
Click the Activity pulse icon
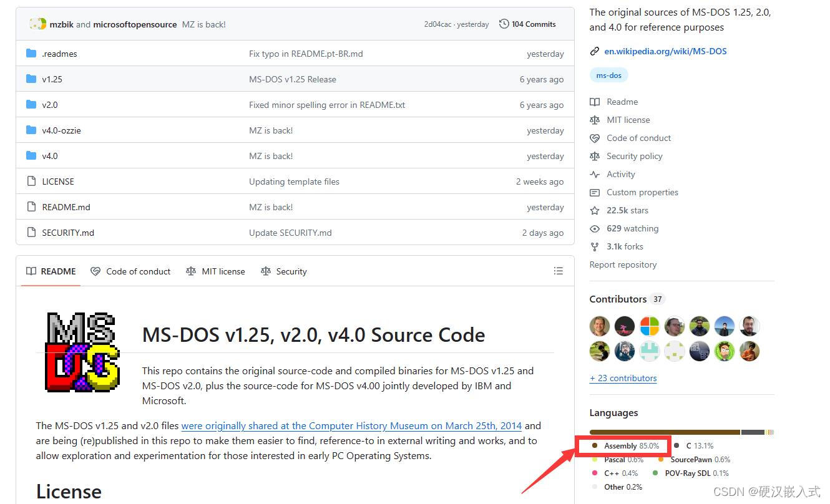(x=595, y=174)
